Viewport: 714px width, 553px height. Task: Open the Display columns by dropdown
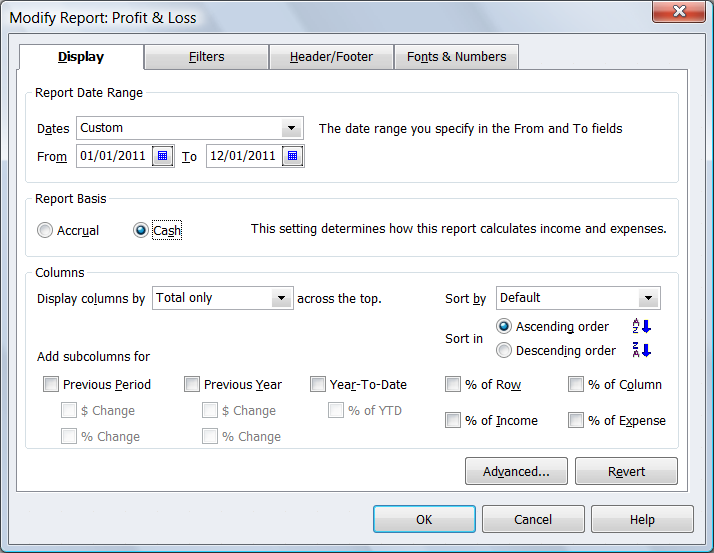tap(281, 298)
